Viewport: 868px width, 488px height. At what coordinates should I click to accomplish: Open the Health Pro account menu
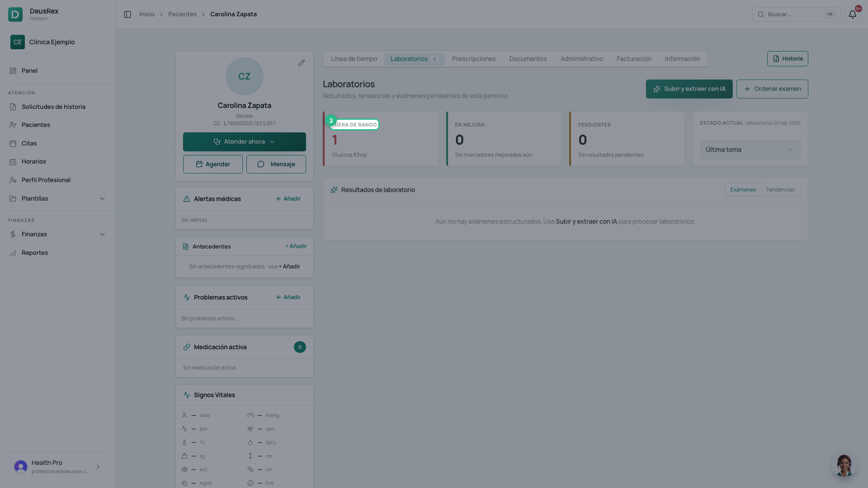click(x=57, y=467)
